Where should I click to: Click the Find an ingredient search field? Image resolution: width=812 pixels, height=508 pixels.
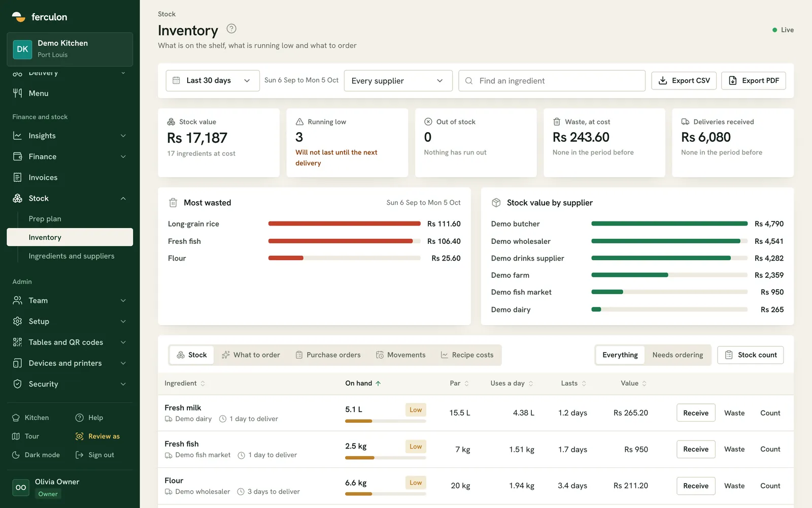[x=552, y=81]
